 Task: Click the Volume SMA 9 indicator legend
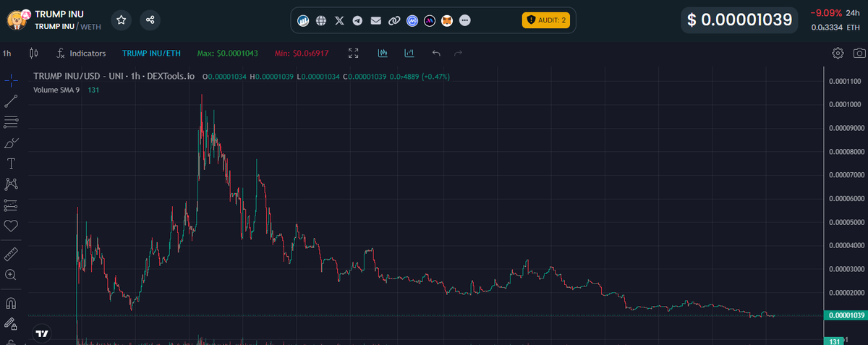click(56, 89)
